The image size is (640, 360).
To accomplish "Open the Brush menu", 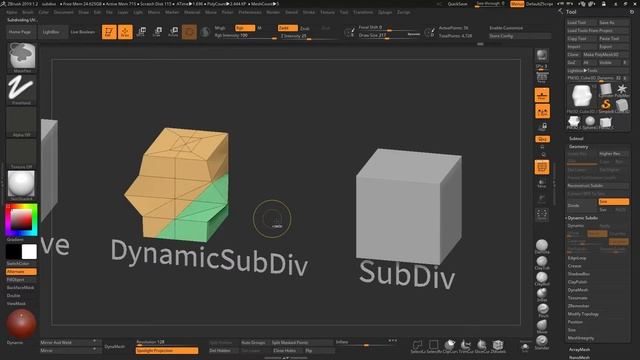I will pos(28,12).
